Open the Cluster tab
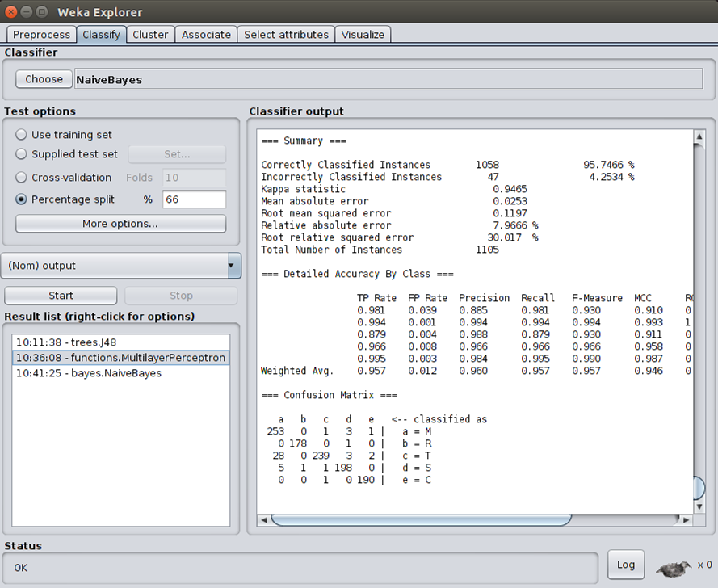This screenshot has width=718, height=588. pyautogui.click(x=150, y=35)
